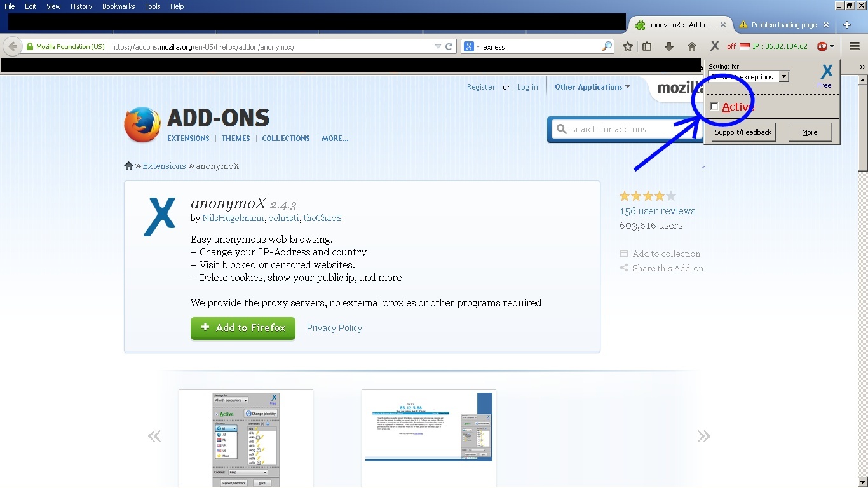Expand the Other Applications dropdown

pos(592,87)
